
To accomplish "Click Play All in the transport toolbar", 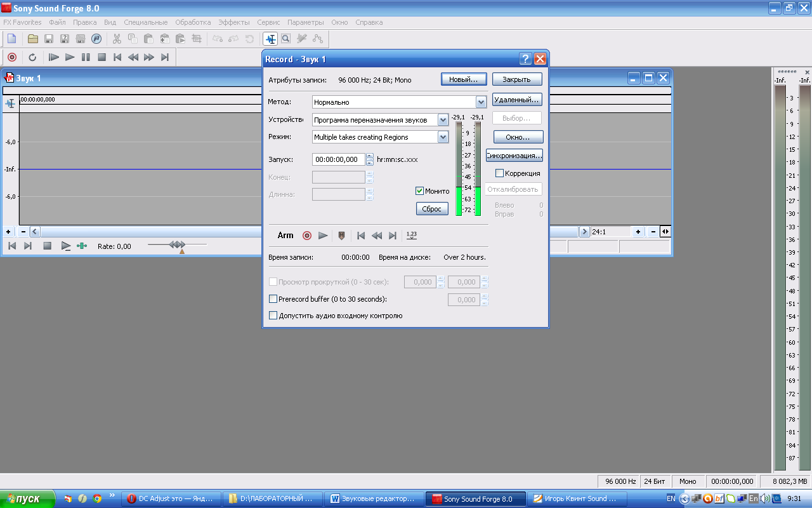I will click(54, 57).
